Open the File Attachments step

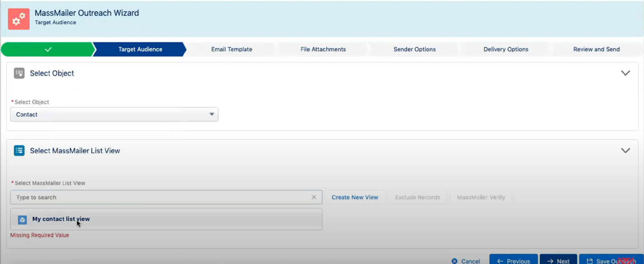click(x=323, y=49)
